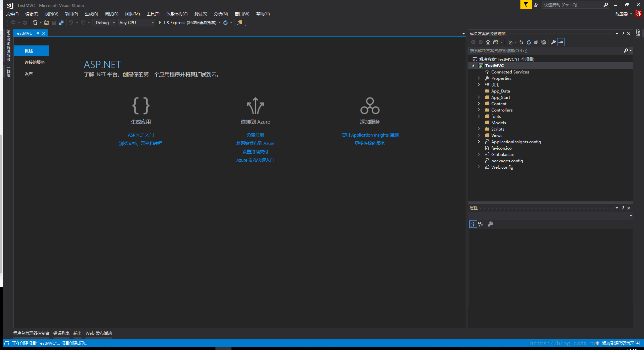Click the Property Pages wrench icon

click(490, 224)
